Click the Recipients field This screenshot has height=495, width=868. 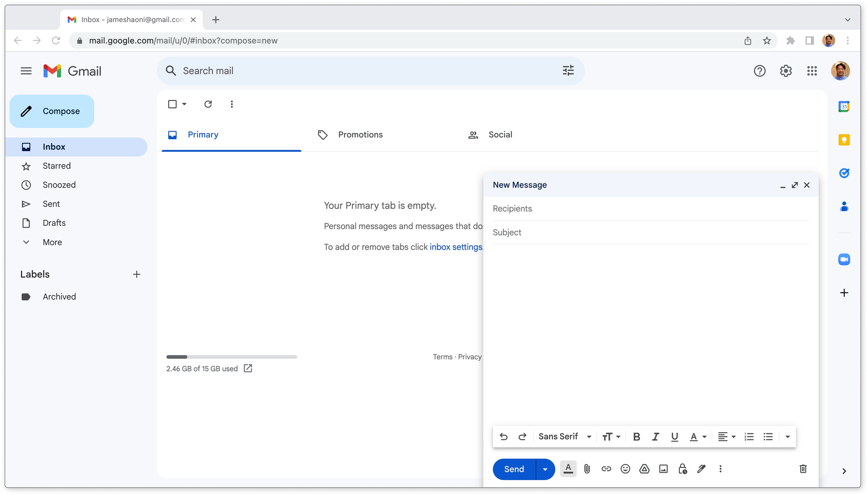point(650,209)
